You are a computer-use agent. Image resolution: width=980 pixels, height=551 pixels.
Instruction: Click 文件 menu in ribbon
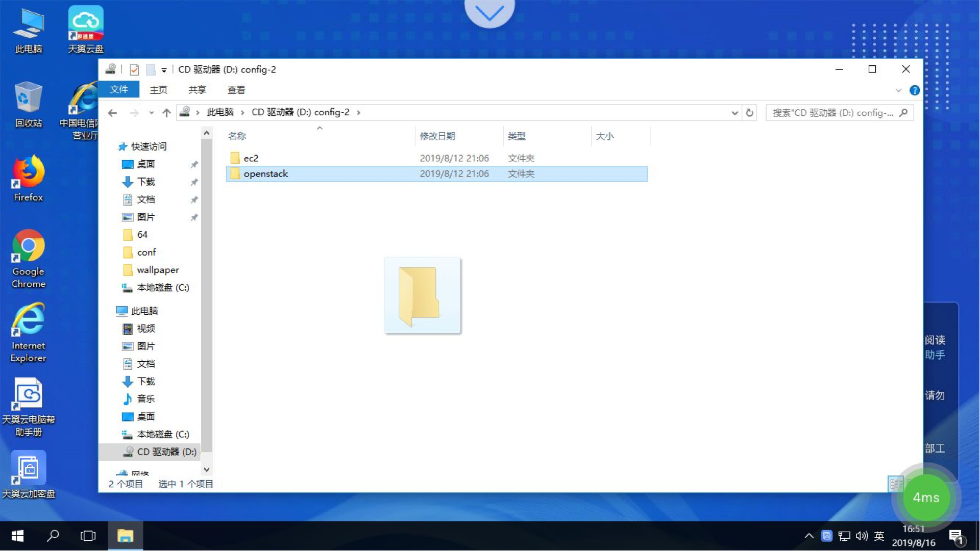click(x=119, y=89)
